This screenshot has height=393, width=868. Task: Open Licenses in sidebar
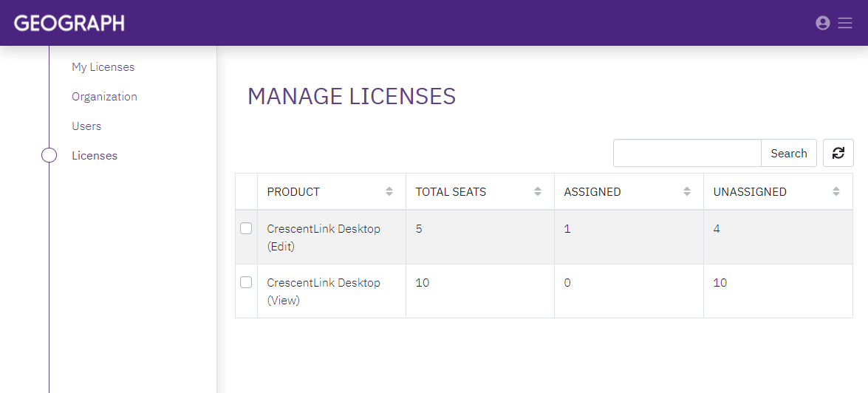95,156
